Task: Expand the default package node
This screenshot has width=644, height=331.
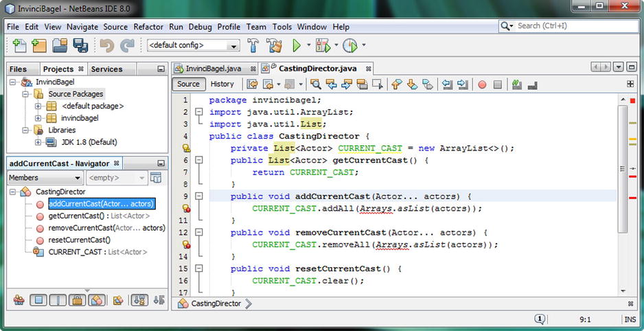Action: click(38, 106)
